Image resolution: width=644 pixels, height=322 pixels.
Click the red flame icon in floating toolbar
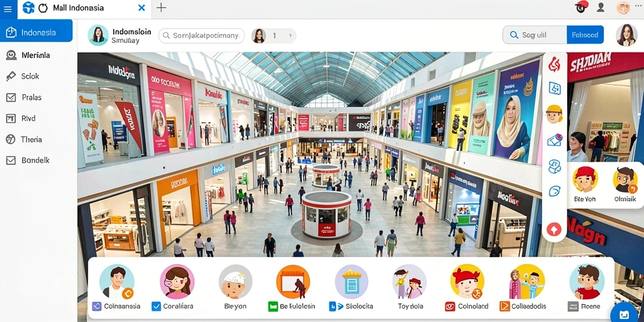[x=555, y=64]
